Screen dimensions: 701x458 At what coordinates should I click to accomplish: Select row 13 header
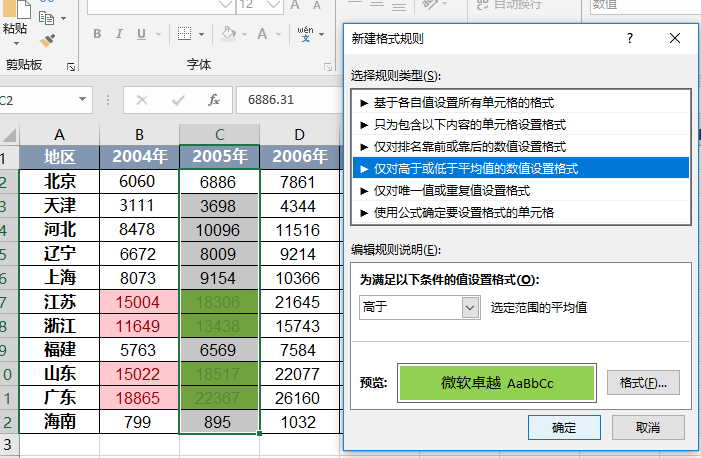pos(8,445)
